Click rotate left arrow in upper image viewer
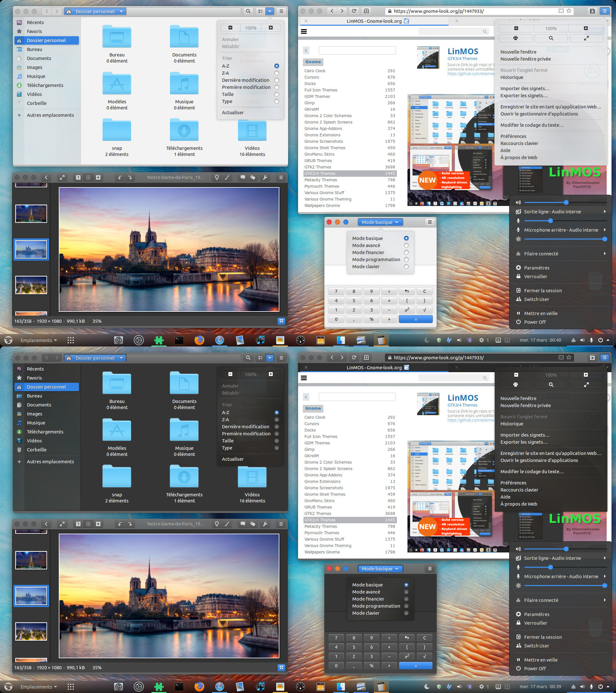This screenshot has width=616, height=693. (120, 177)
